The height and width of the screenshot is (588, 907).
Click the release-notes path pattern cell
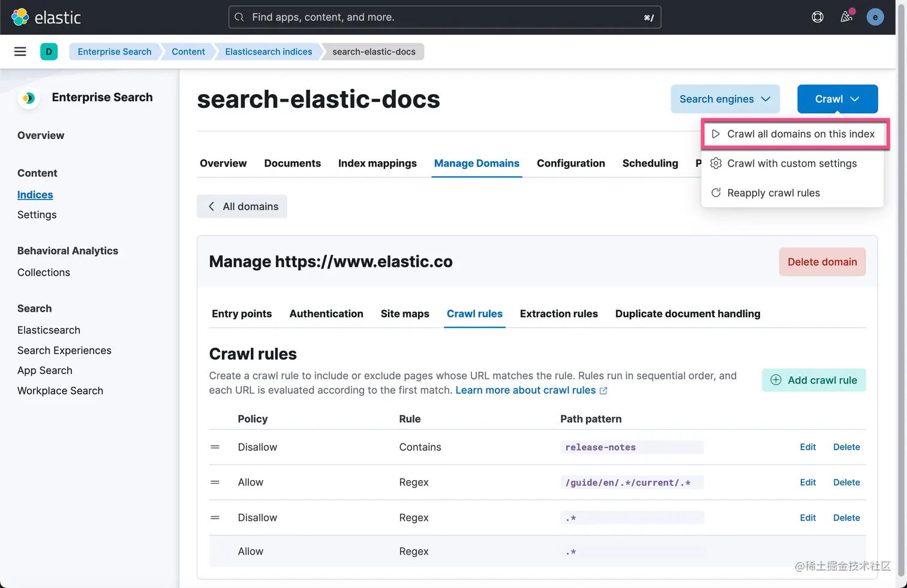coord(632,447)
